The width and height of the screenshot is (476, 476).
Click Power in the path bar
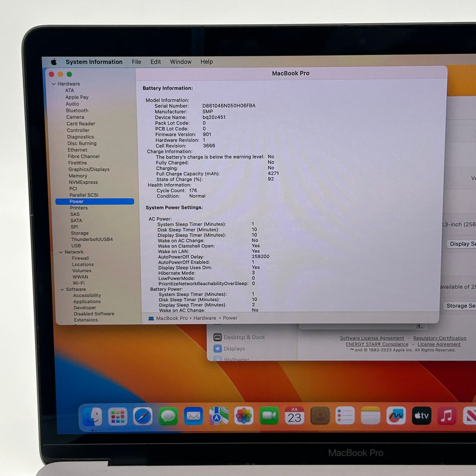(230, 318)
